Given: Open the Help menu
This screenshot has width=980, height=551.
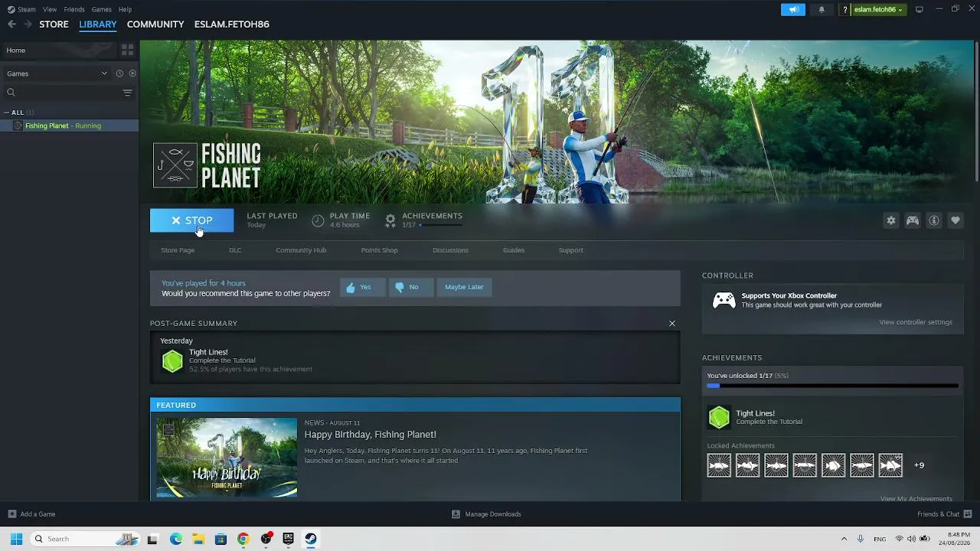Looking at the screenshot, I should tap(125, 9).
